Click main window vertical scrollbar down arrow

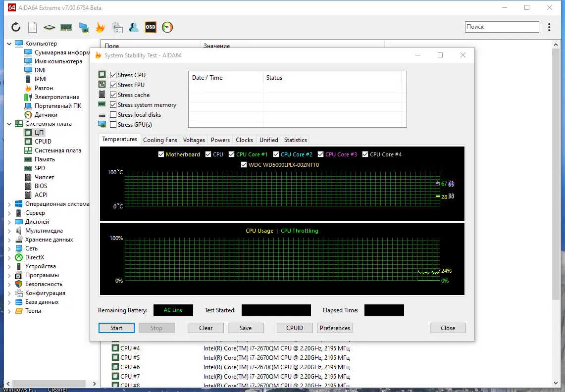(555, 383)
